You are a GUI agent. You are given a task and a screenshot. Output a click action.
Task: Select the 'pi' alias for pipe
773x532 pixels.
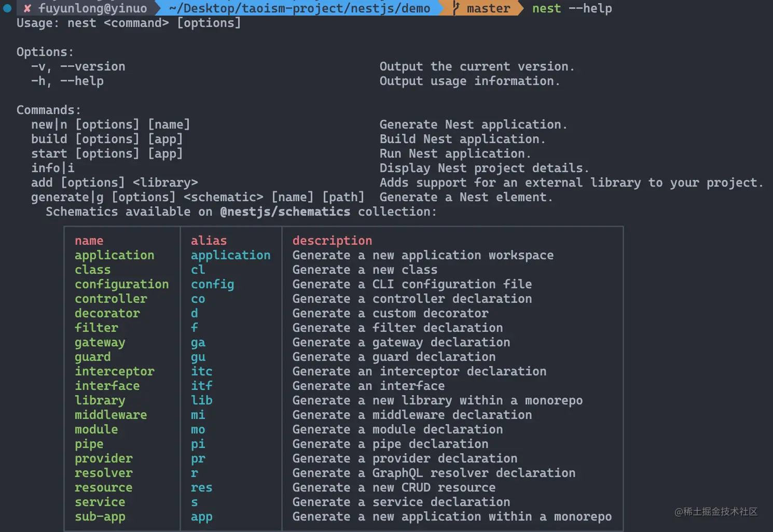coord(198,444)
